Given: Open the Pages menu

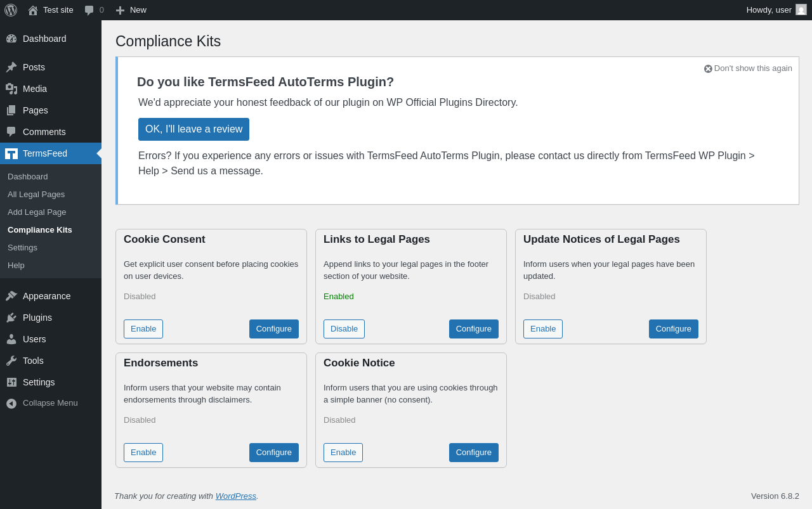Looking at the screenshot, I should pyautogui.click(x=51, y=110).
